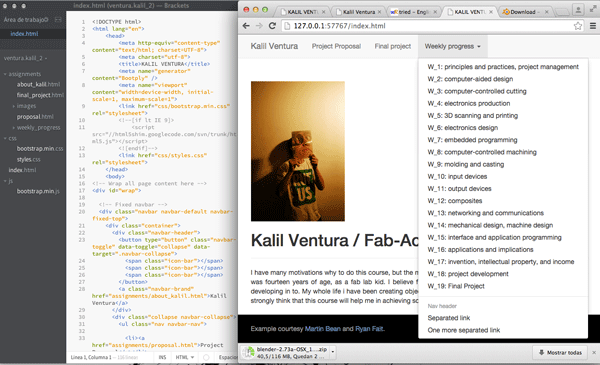Screen dimensions: 600x365
Task: Select W_1: principles and practices
Action: 503,67
